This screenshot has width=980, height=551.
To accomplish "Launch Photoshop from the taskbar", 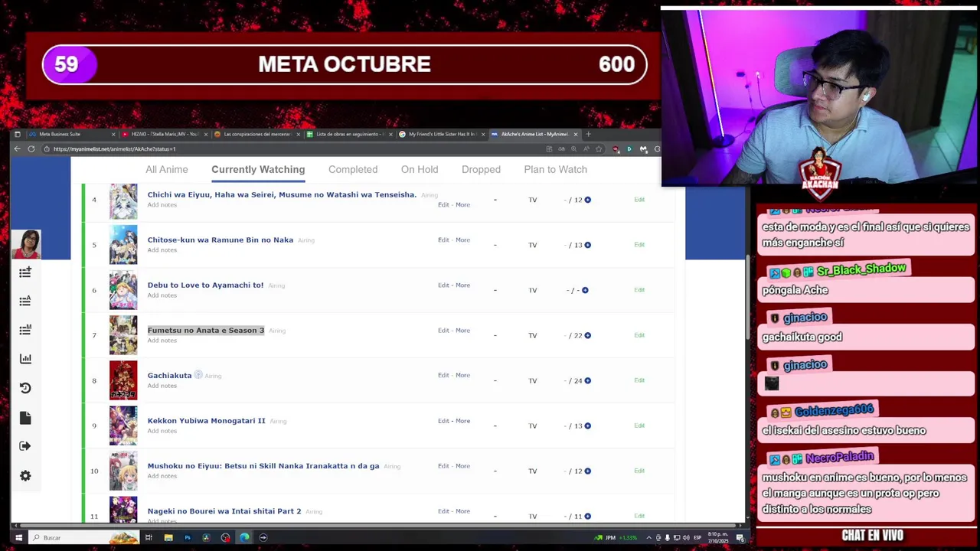I will [187, 538].
